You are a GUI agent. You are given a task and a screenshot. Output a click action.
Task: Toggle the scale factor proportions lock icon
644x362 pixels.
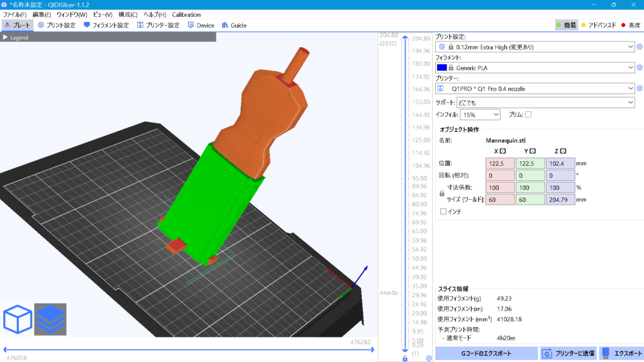click(441, 194)
